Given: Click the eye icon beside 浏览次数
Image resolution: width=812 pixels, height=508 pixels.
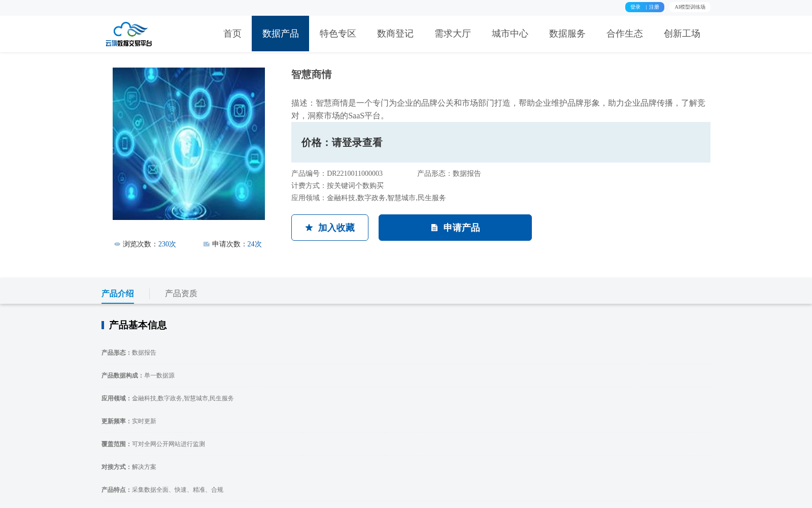Looking at the screenshot, I should [x=117, y=244].
